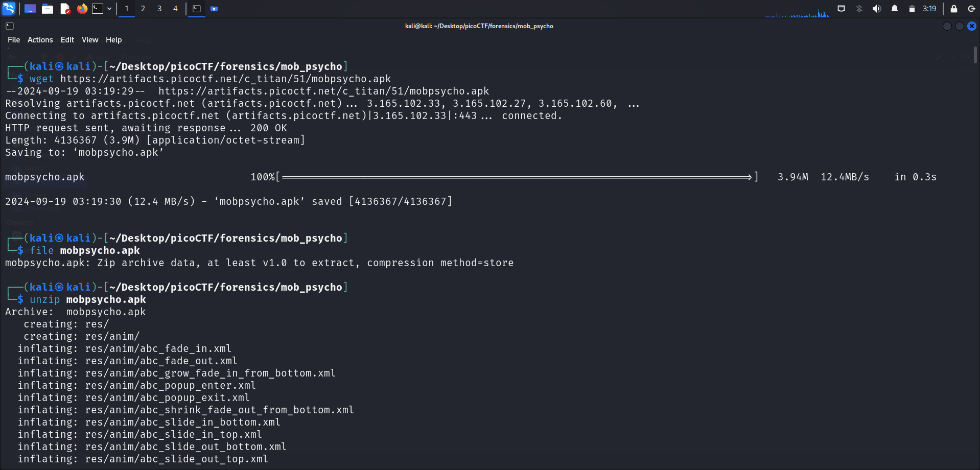Toggle the Bluetooth tray icon
Image resolution: width=980 pixels, height=470 pixels.
tap(859, 9)
